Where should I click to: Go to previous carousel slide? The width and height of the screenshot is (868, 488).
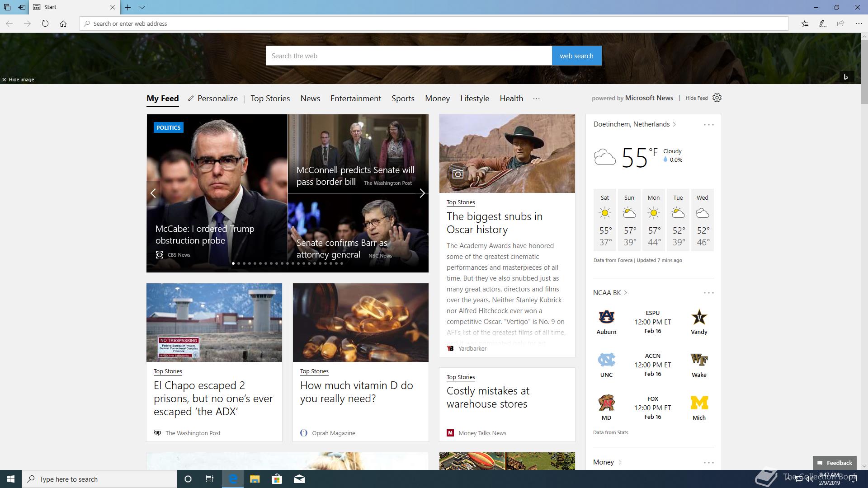[153, 193]
